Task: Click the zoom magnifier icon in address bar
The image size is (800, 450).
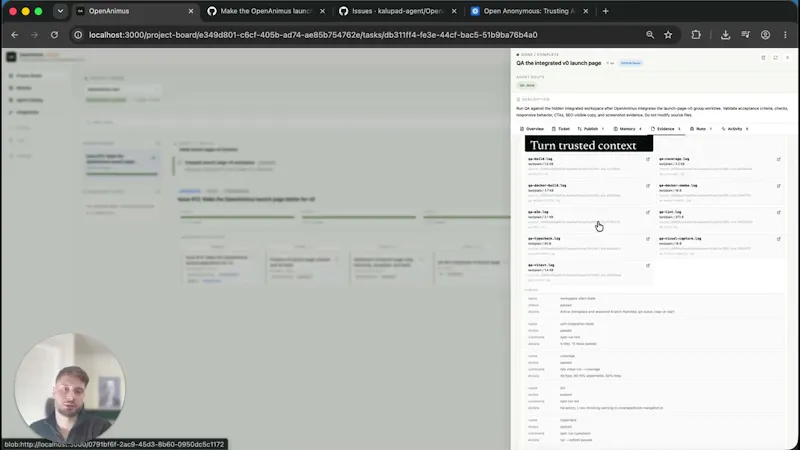Action: tap(650, 35)
